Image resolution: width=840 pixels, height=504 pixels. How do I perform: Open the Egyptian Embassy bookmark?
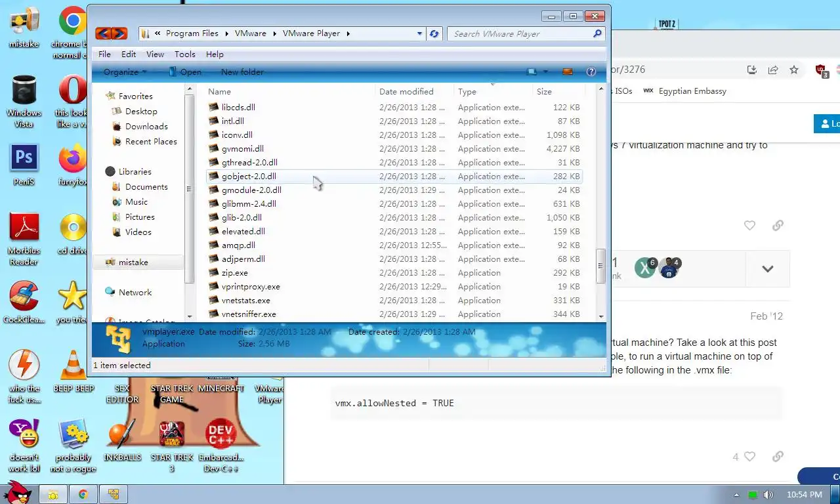684,91
